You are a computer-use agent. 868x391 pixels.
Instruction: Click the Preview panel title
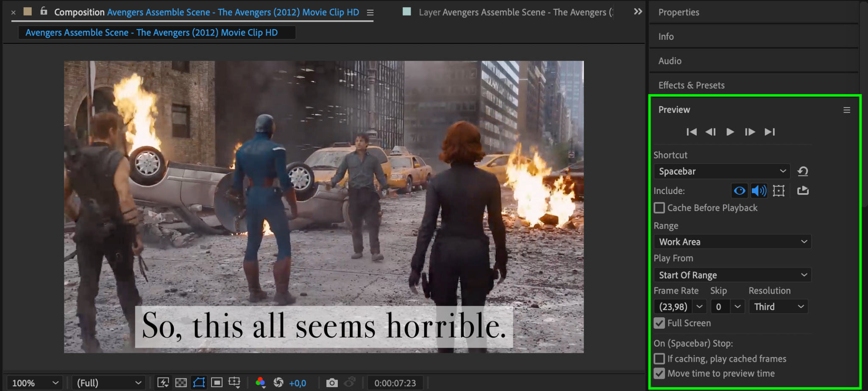click(674, 110)
